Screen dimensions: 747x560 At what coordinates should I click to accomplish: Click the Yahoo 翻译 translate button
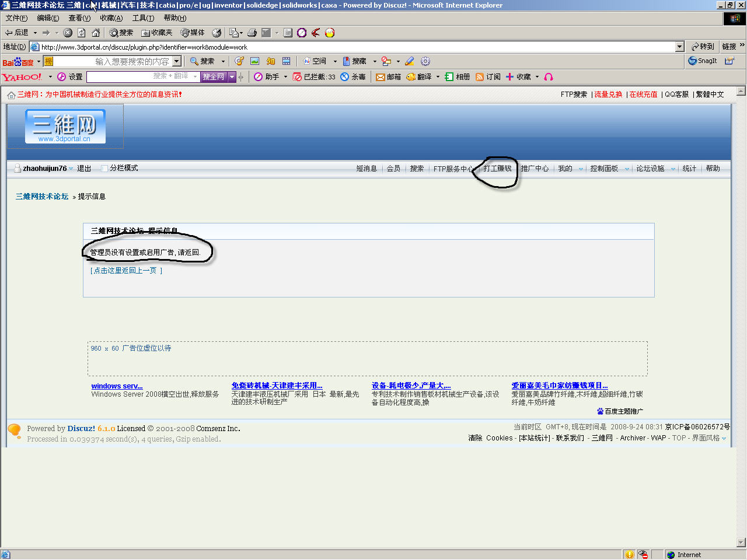click(419, 77)
